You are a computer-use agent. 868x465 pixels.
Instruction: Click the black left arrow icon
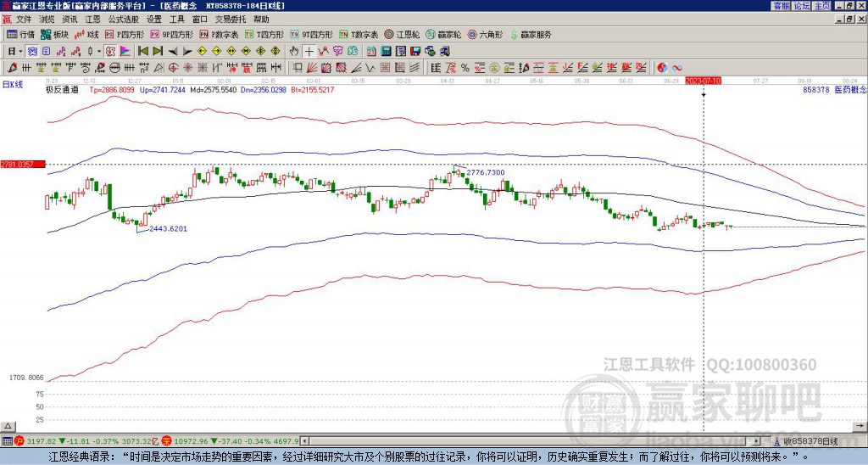[x=173, y=52]
